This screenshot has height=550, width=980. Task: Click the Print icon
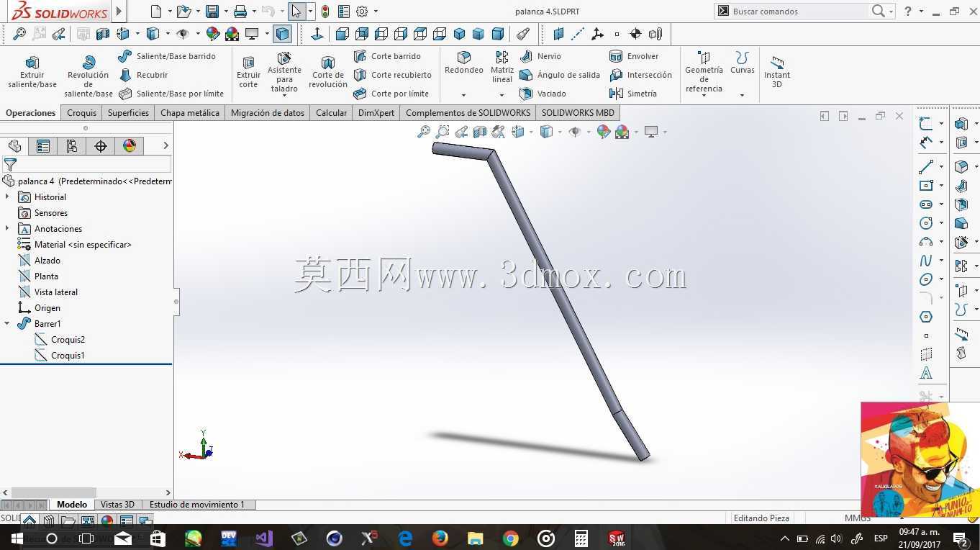pos(240,11)
